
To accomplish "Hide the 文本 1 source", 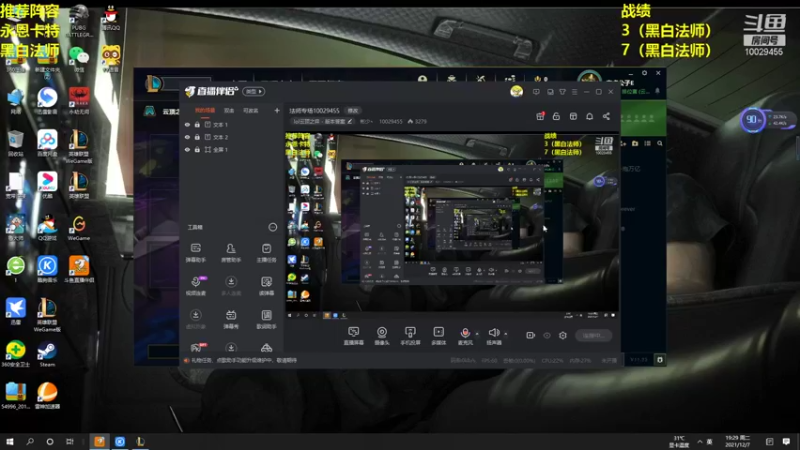I will point(187,124).
